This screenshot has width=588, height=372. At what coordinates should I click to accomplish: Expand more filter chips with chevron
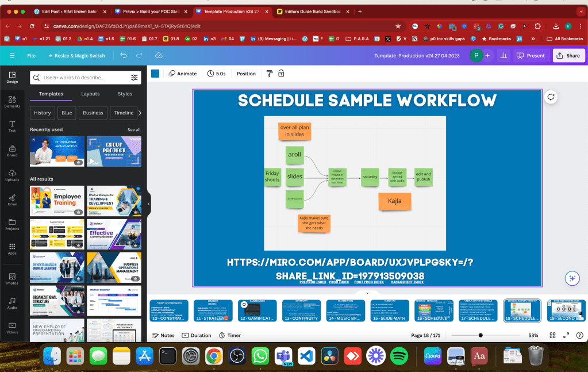tap(140, 113)
